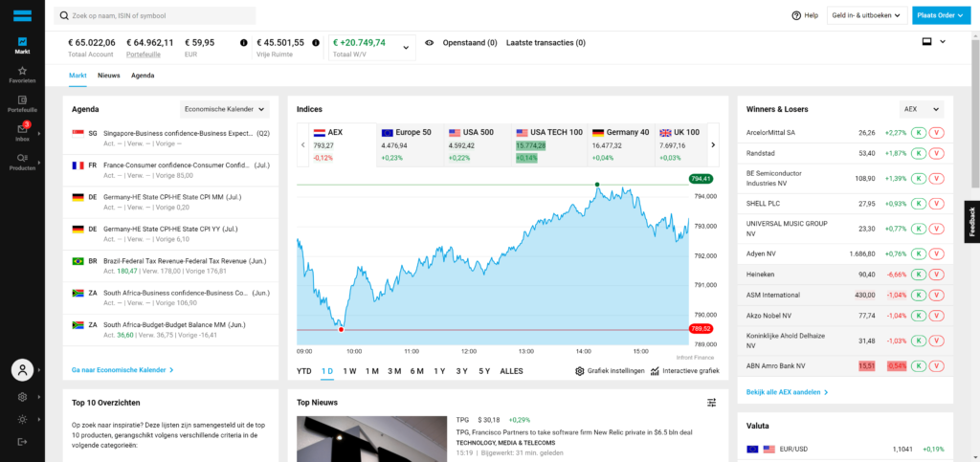Toggle the eye icon to hide balances

[x=430, y=43]
